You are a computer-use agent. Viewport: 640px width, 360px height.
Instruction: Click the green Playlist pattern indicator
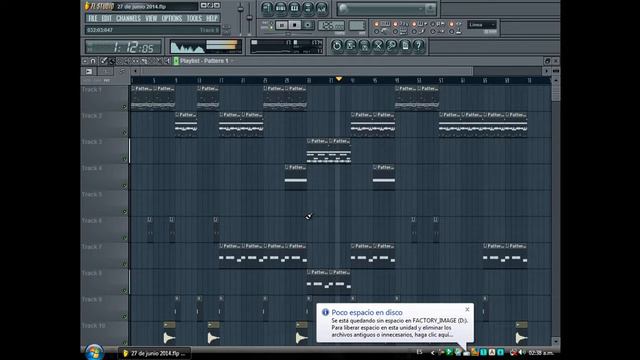tap(176, 61)
